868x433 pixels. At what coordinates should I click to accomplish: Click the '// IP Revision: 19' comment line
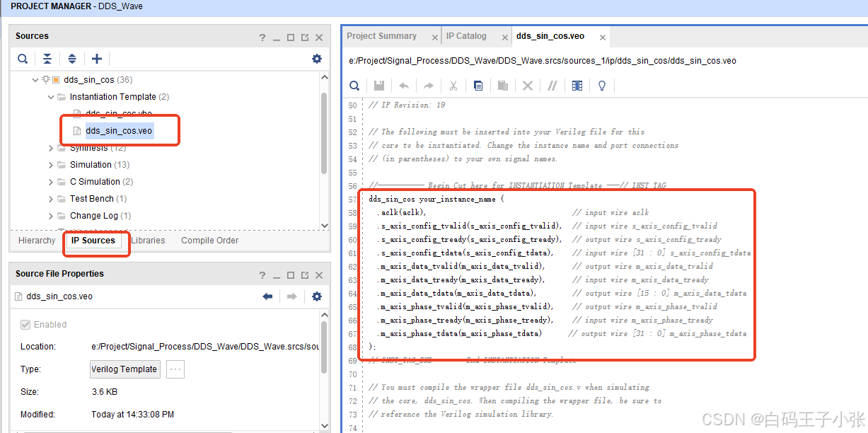[x=407, y=105]
